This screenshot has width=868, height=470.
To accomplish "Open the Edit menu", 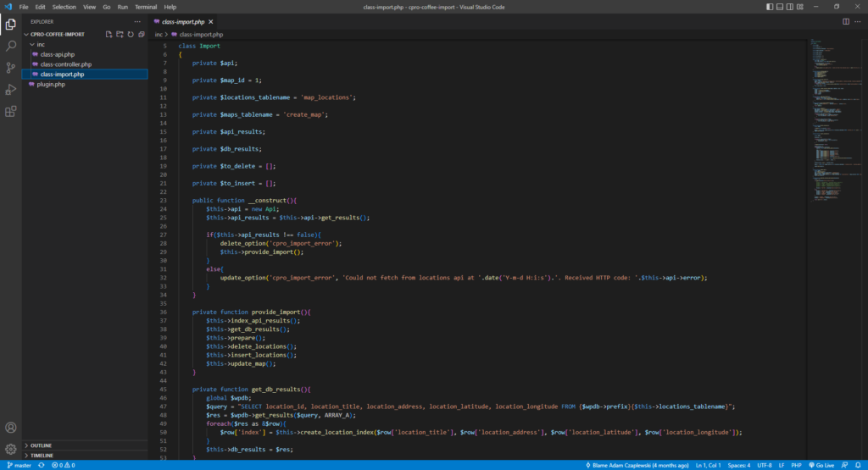I will (41, 7).
